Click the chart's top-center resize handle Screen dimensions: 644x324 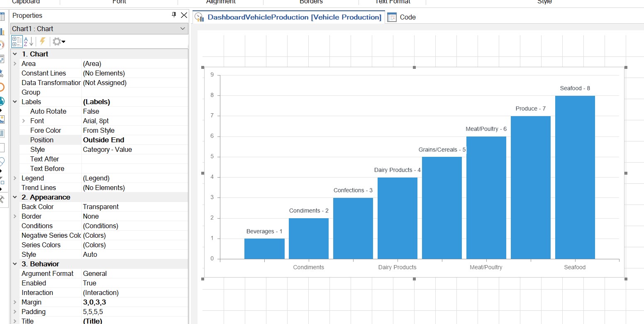pos(414,67)
